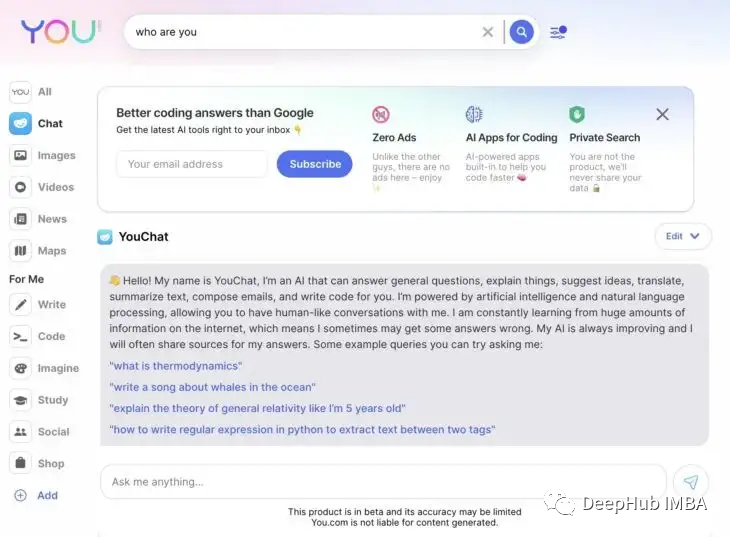This screenshot has height=537, width=730.
Task: Open the Shop bag app
Action: click(x=37, y=463)
